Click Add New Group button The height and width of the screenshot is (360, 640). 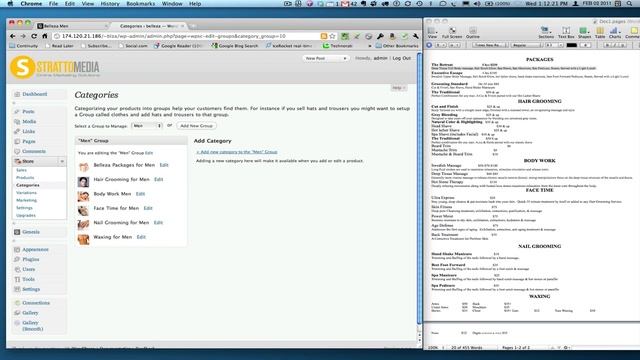coord(196,126)
